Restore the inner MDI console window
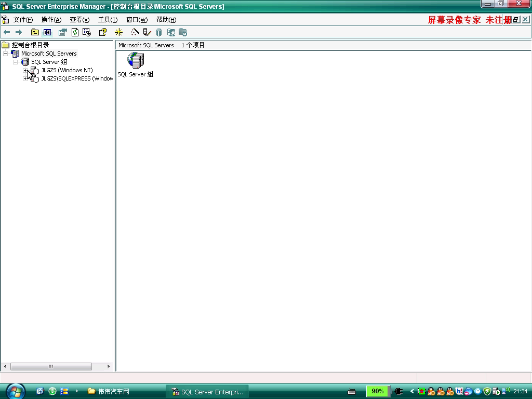 pyautogui.click(x=516, y=20)
